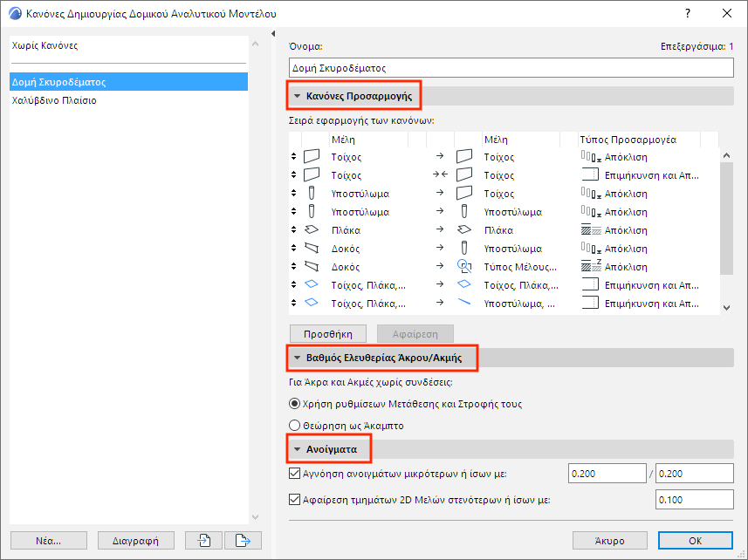Image resolution: width=748 pixels, height=560 pixels.
Task: Select Χρήση ρυθμίσεων Μετάθεσης και Στροφής radio
Action: pyautogui.click(x=294, y=404)
